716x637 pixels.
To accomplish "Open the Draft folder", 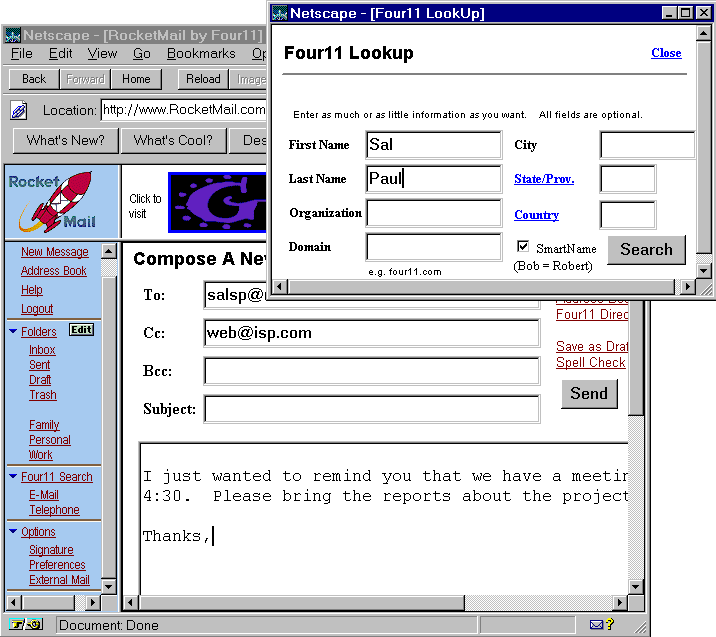I will pyautogui.click(x=40, y=380).
